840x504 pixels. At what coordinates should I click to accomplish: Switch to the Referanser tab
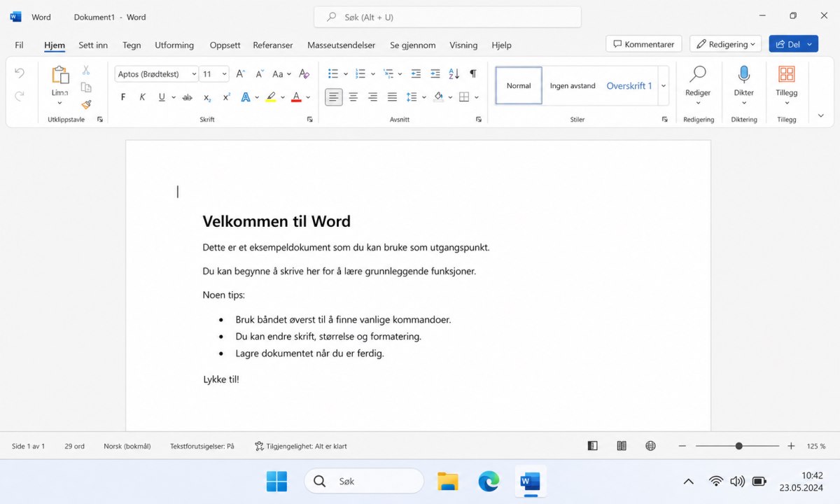(x=273, y=45)
